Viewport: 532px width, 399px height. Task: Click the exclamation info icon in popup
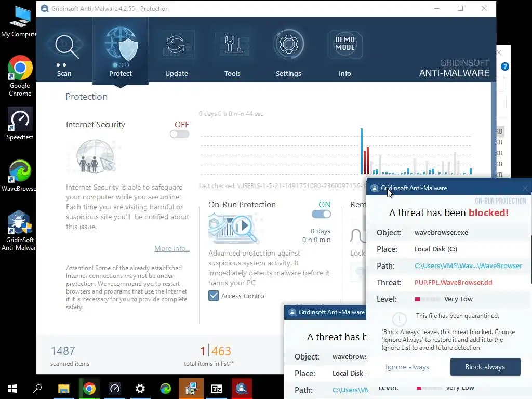[399, 320]
